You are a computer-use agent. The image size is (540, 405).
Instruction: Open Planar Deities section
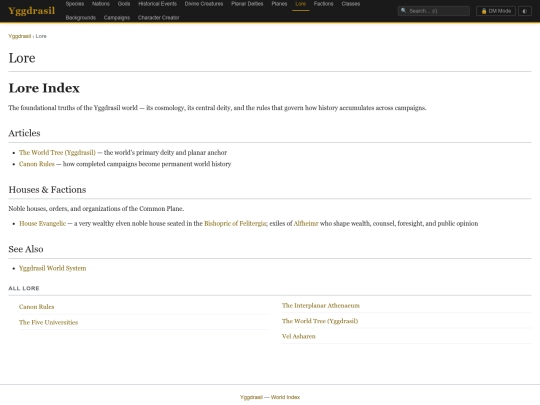click(247, 4)
